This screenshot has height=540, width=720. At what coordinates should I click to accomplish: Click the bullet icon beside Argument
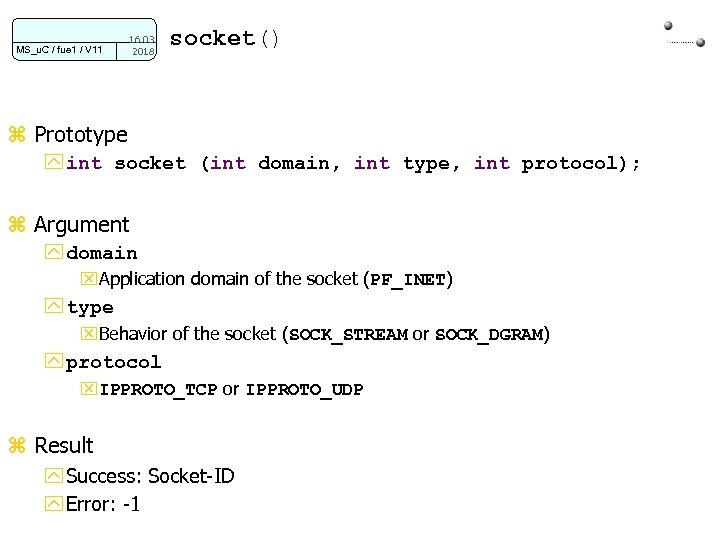click(15, 225)
